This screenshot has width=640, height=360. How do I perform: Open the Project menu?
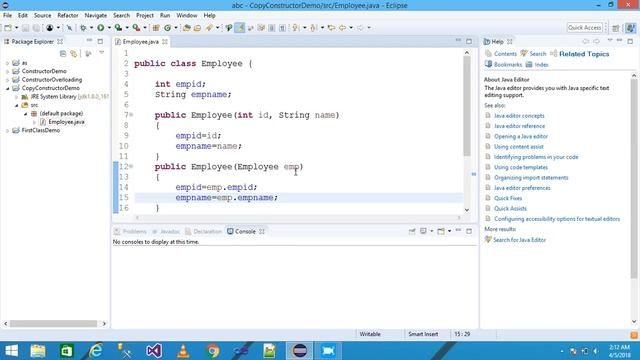(145, 16)
